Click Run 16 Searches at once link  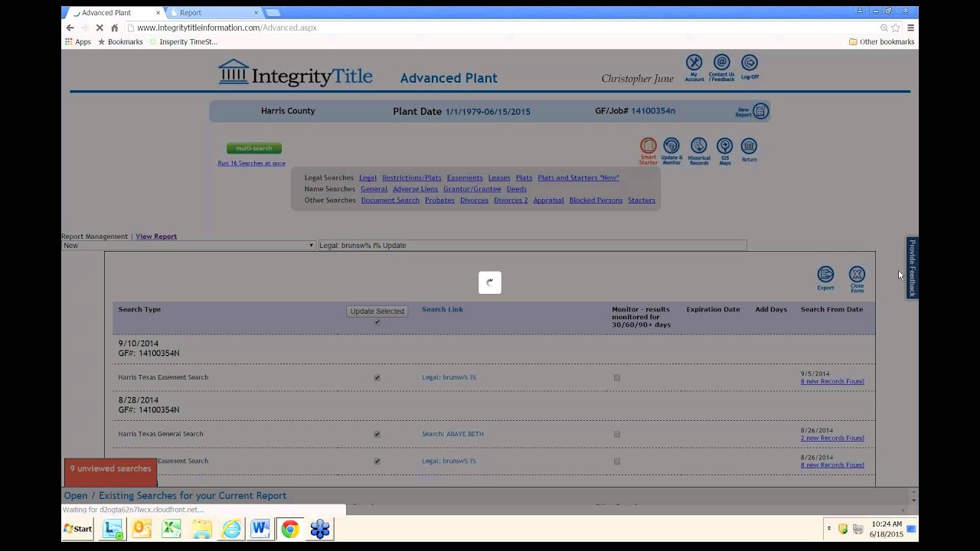(251, 163)
